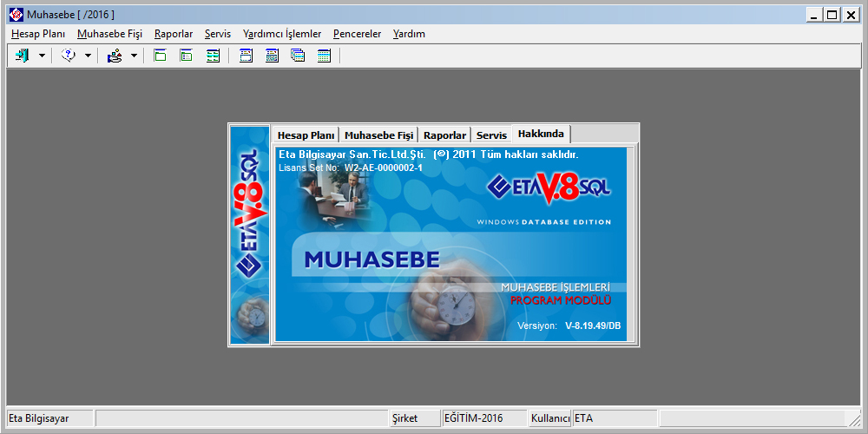This screenshot has height=434, width=868.
Task: Click the EĞİTİM-2016 company field in the status bar
Action: click(x=484, y=418)
